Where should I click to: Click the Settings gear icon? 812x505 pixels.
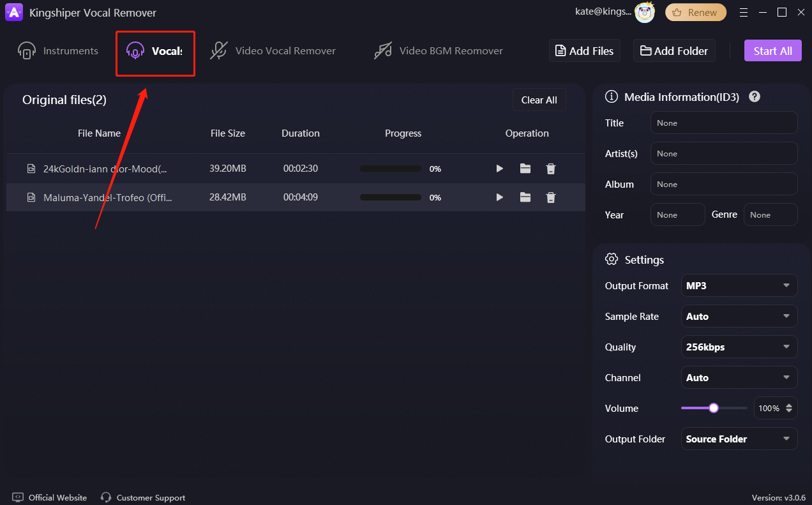click(x=612, y=259)
